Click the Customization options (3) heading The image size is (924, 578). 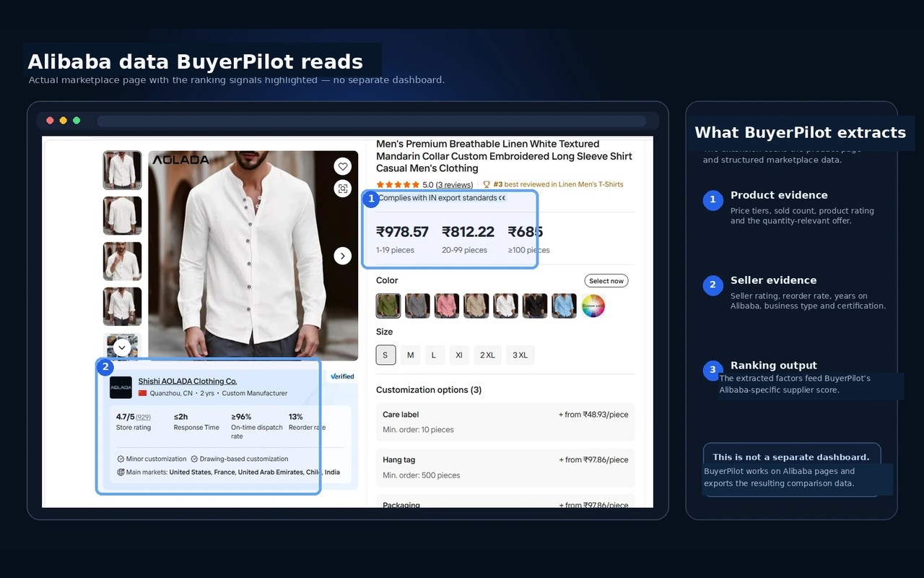[429, 390]
